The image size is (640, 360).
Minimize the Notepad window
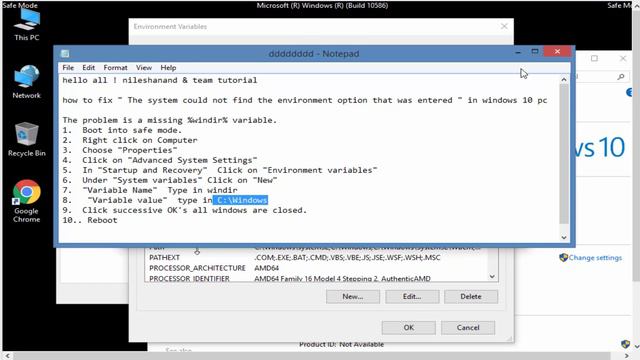[x=518, y=52]
